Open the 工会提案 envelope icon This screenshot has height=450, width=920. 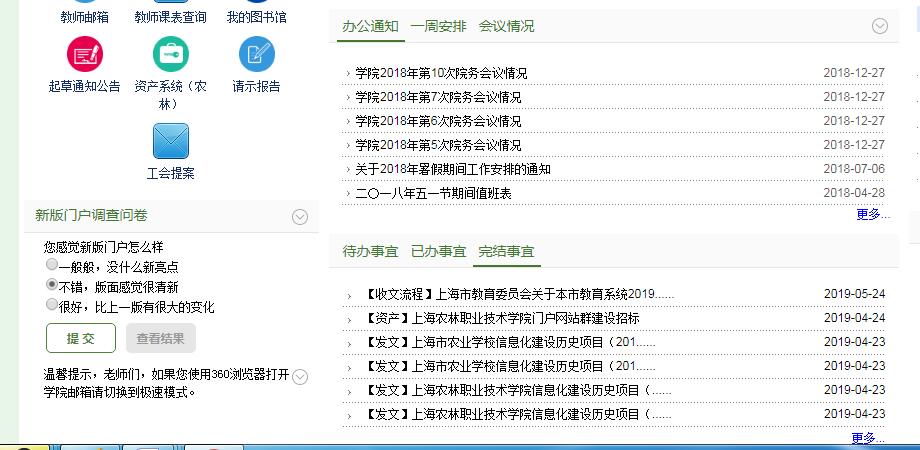tap(170, 141)
